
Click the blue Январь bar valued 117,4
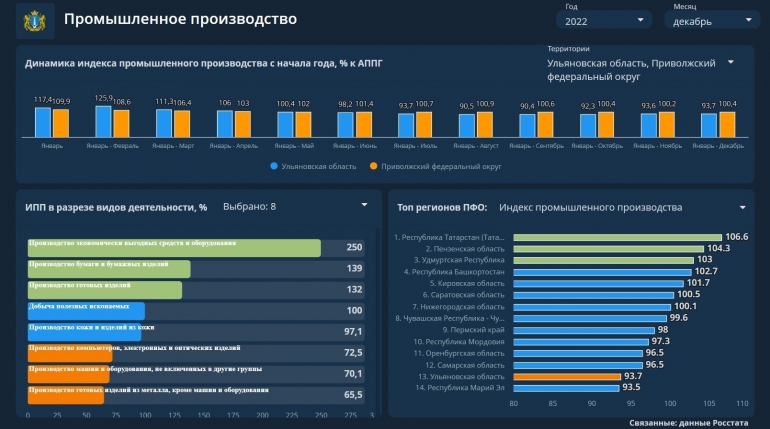pyautogui.click(x=43, y=121)
